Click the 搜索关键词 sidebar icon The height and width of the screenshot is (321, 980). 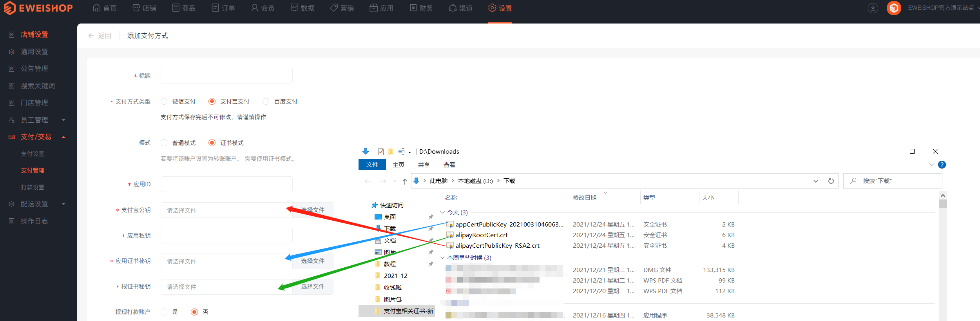tap(12, 86)
